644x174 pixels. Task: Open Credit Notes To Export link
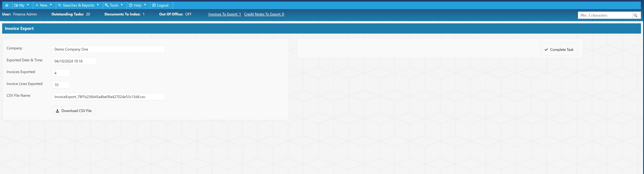tap(264, 14)
